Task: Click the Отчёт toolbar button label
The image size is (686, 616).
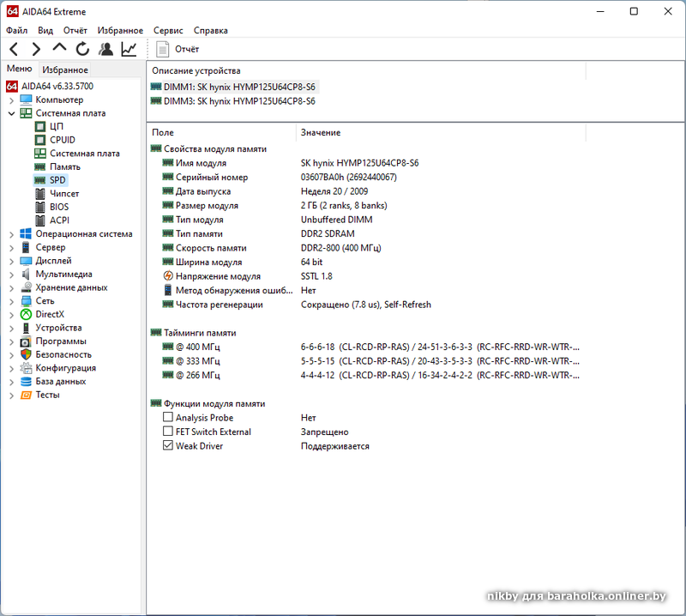Action: 187,49
